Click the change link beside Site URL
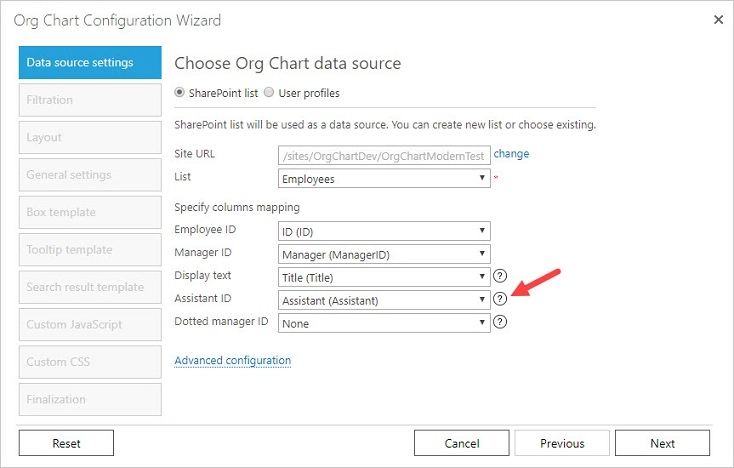 point(511,154)
